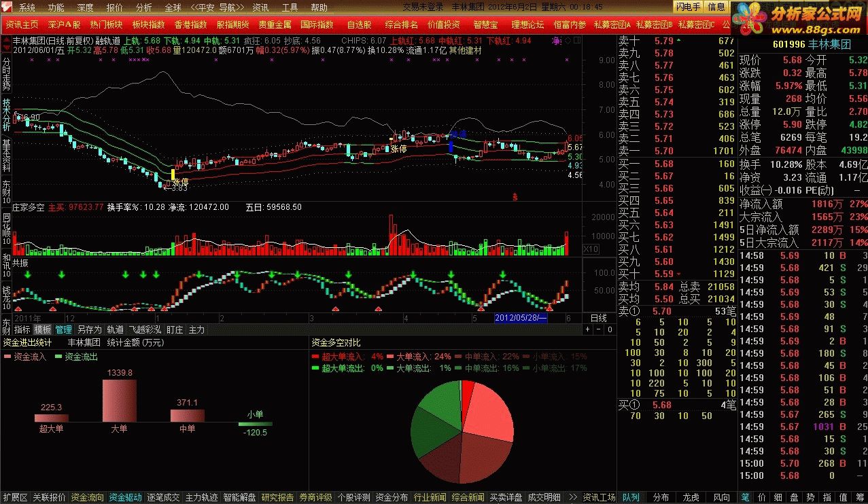Open 香港指数 toolbar item

pos(190,24)
